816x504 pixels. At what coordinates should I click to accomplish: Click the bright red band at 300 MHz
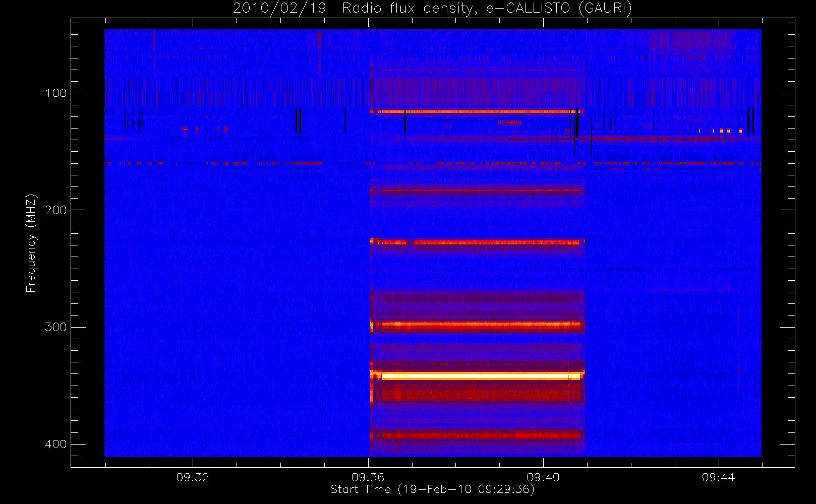pos(477,325)
